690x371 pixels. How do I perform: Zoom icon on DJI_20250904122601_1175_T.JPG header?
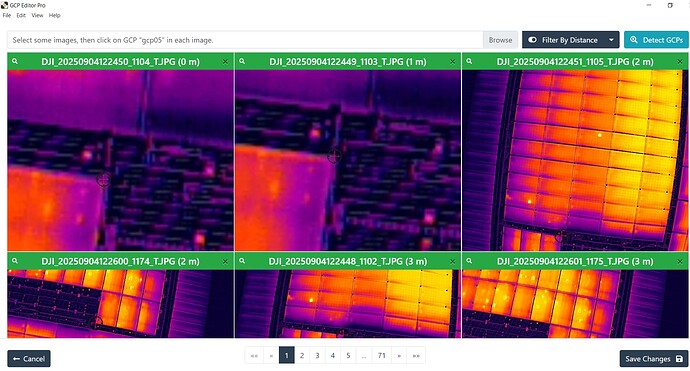pos(469,261)
